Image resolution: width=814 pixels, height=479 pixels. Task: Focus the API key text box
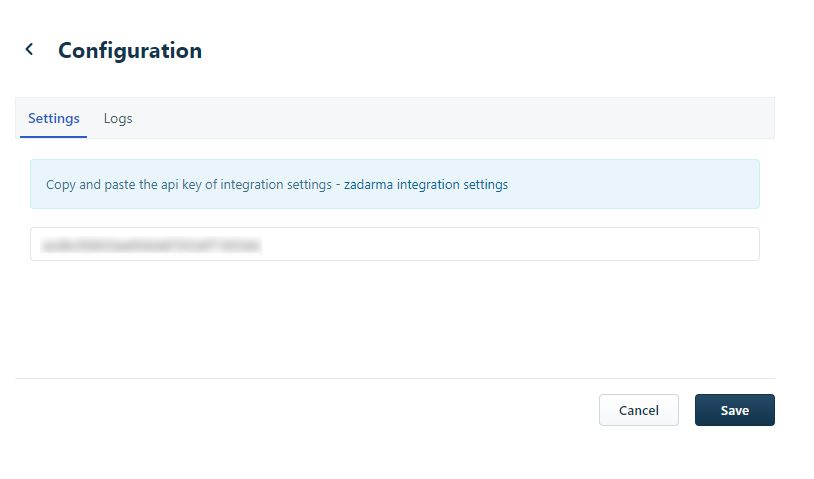[x=394, y=244]
